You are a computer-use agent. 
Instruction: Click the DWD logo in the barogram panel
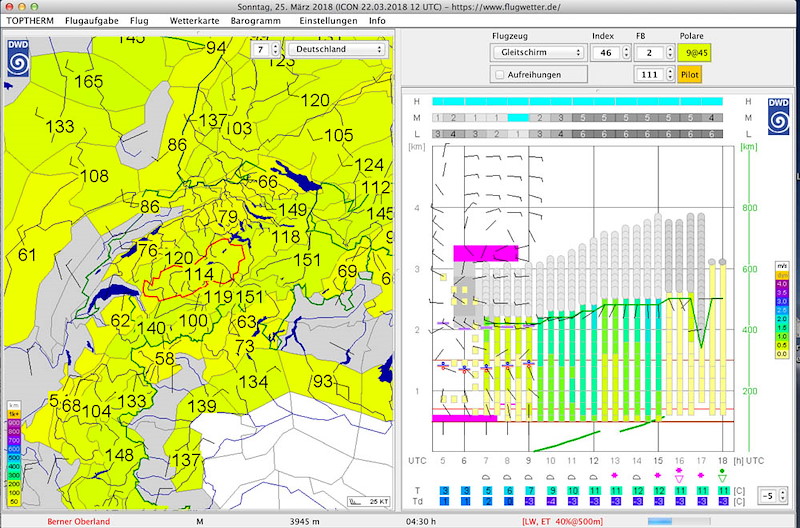click(778, 116)
